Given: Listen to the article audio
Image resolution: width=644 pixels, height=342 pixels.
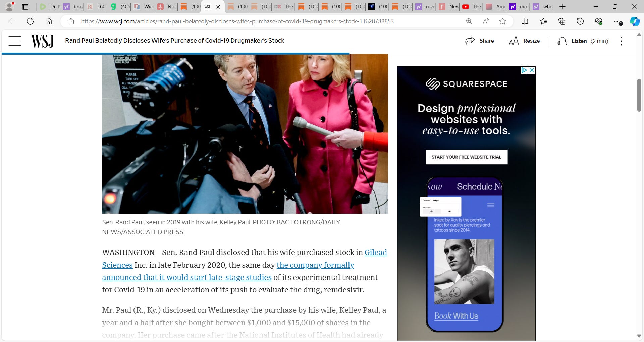Looking at the screenshot, I should 583,41.
